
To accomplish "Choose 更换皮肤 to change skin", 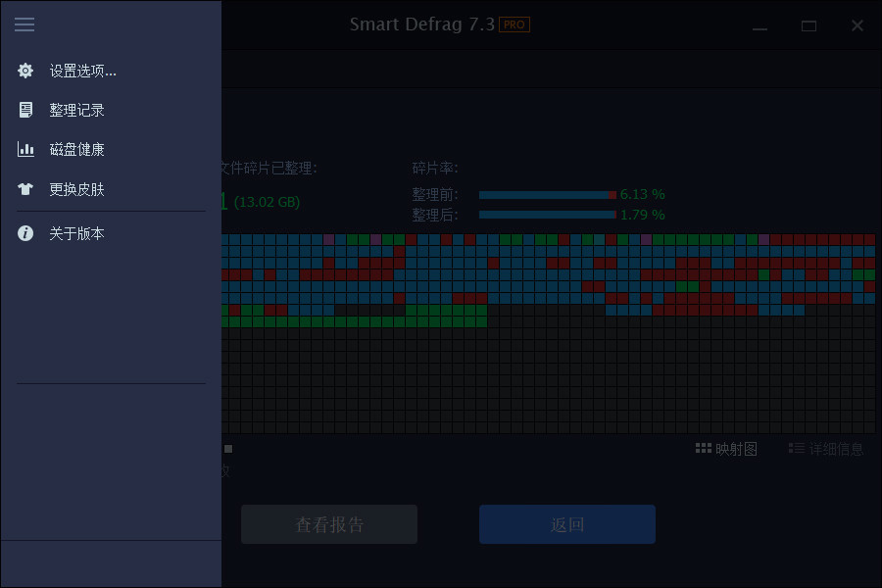I will [x=77, y=189].
